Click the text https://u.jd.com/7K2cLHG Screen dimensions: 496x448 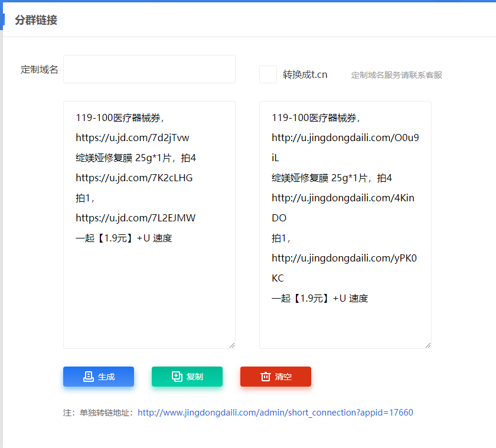134,178
